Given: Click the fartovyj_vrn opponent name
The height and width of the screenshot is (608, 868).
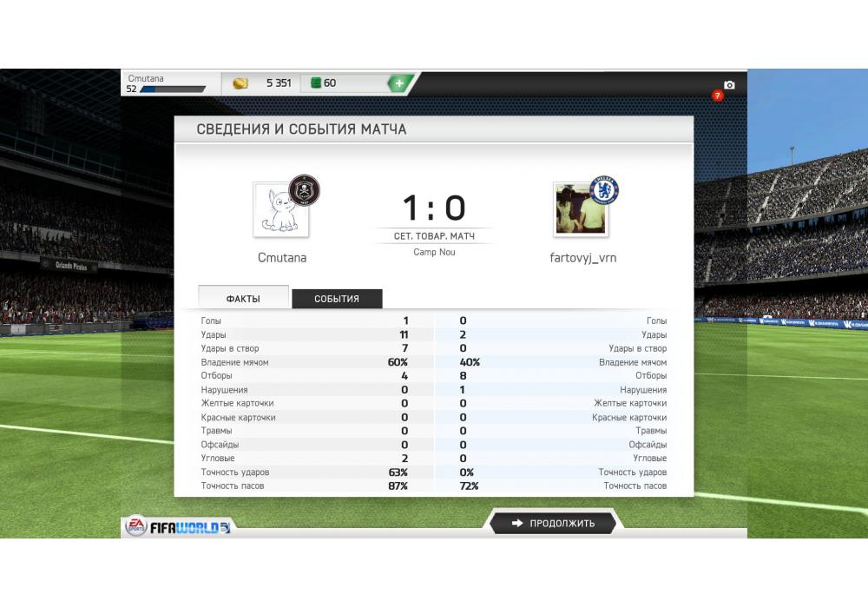Looking at the screenshot, I should tap(583, 257).
